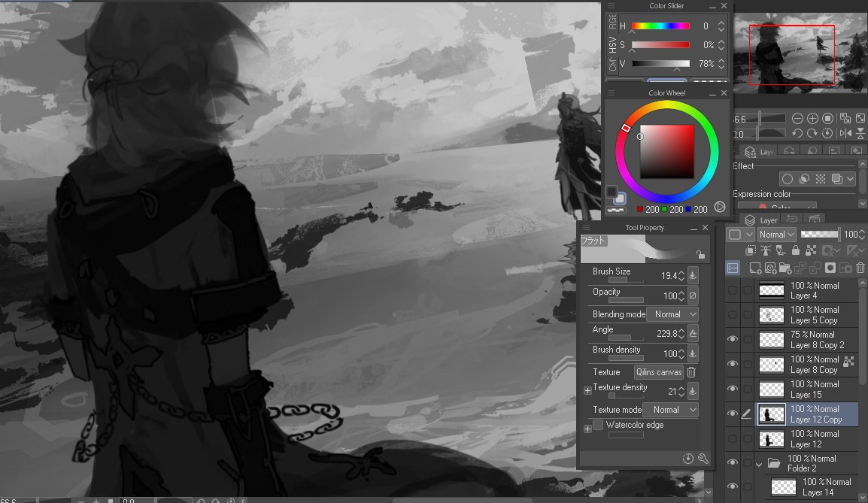
Task: Click Navigator full screen fit icon
Action: [x=860, y=118]
